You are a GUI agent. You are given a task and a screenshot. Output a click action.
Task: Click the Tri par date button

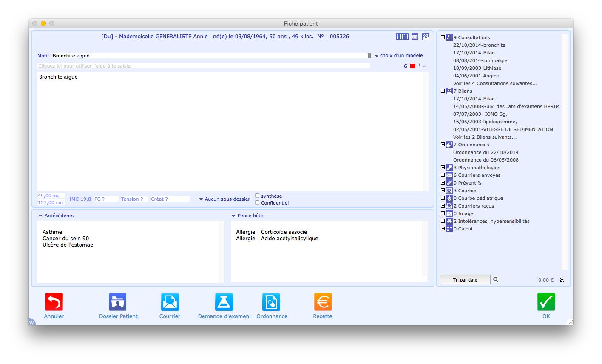point(465,280)
